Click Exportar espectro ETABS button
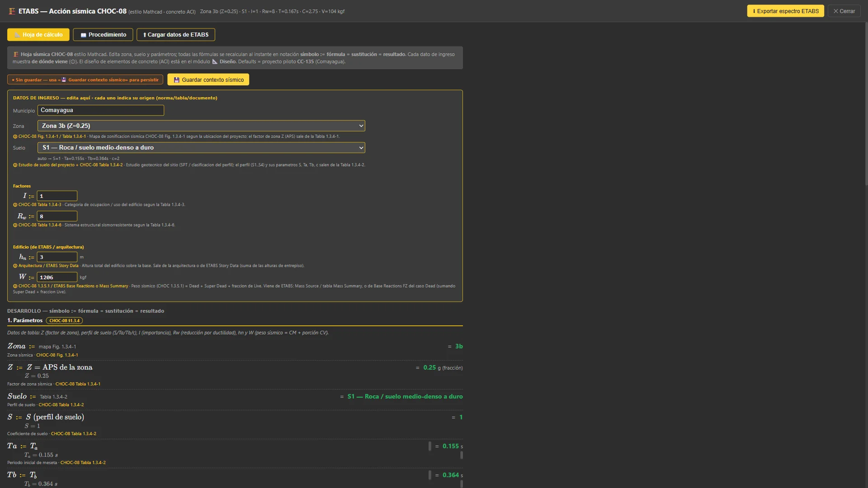The height and width of the screenshot is (488, 868). (x=785, y=11)
